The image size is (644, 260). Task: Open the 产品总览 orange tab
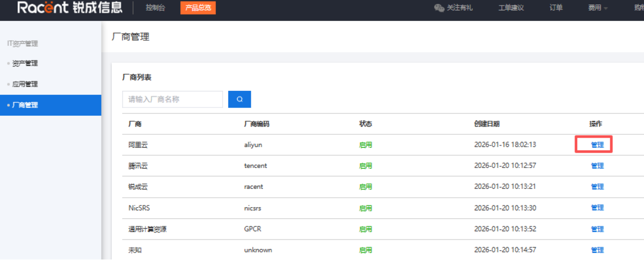(198, 8)
